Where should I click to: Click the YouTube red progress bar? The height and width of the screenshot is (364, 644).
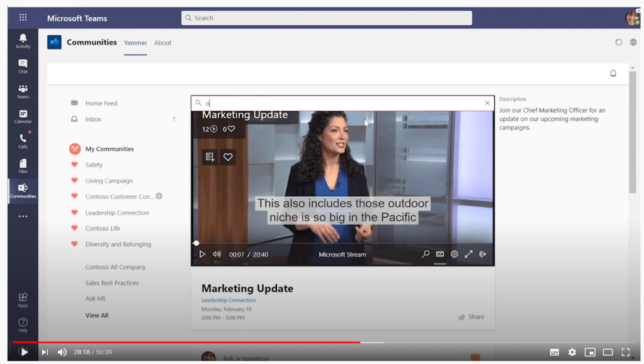tap(189, 342)
